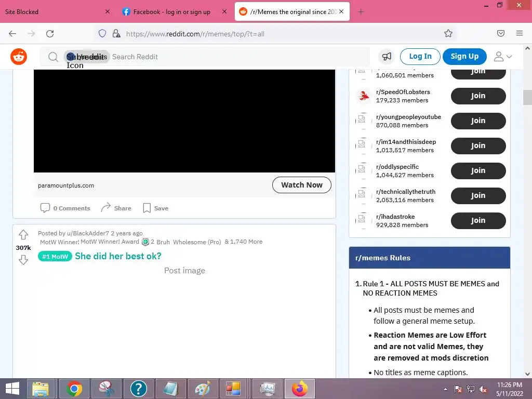This screenshot has height=399, width=532.
Task: Open File Explorer from the taskbar
Action: pos(41,389)
